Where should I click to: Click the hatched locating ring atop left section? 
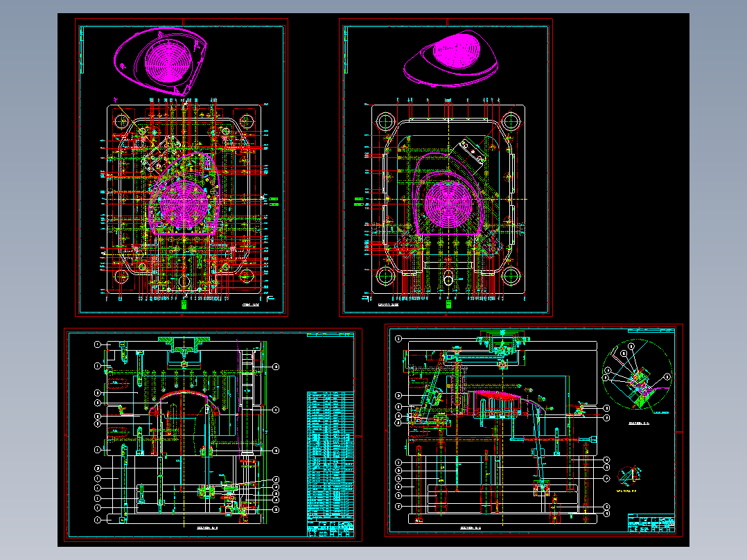coord(184,344)
